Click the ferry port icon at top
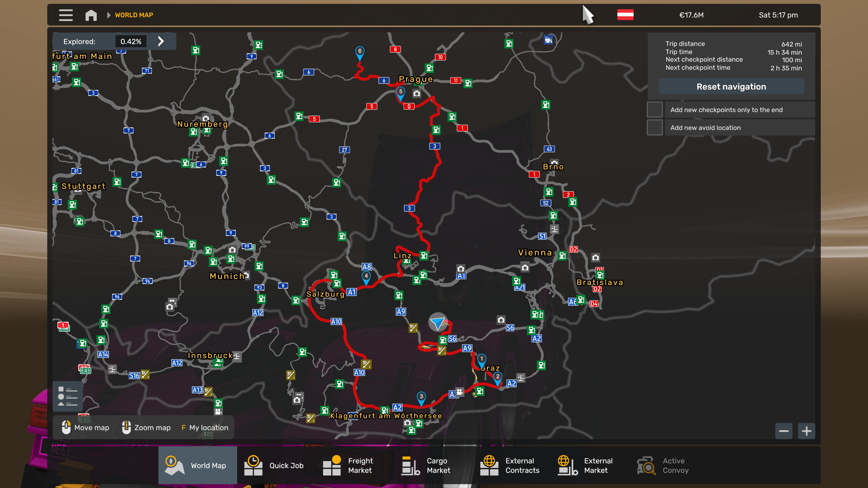 [548, 40]
